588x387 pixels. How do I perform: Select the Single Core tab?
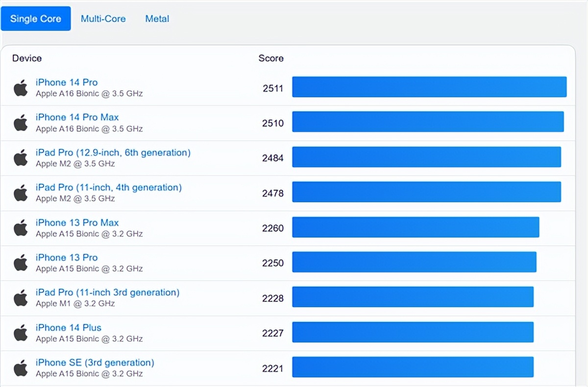(35, 18)
